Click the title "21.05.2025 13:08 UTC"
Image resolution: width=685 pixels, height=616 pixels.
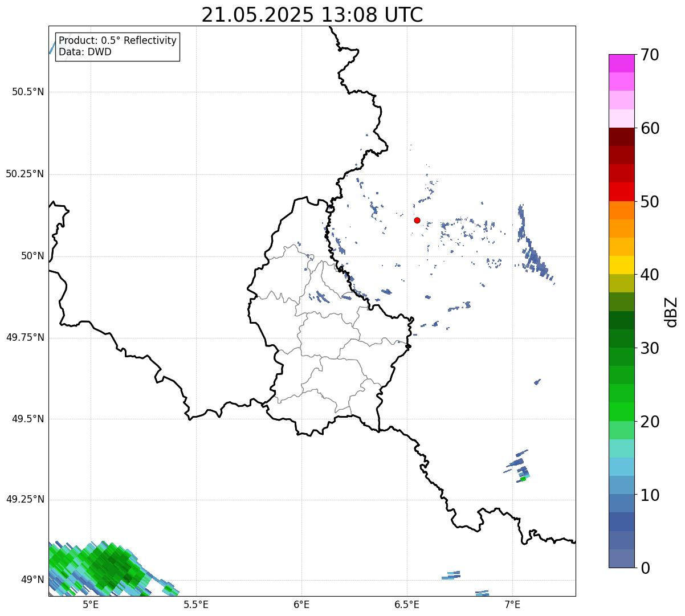312,15
